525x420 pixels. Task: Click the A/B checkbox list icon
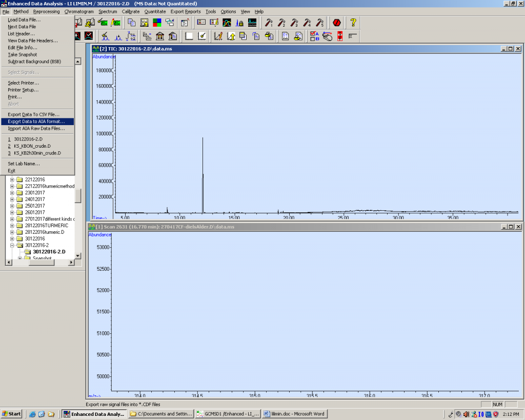(314, 36)
